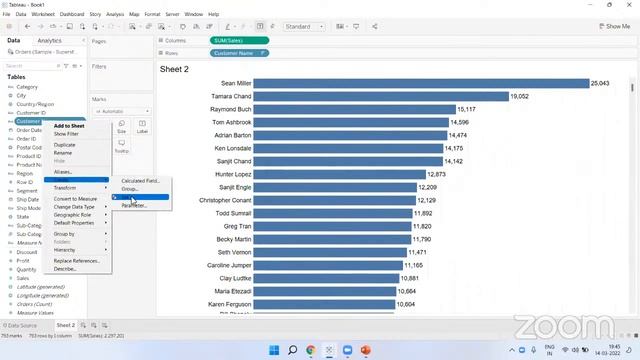Open the Help menu
Image resolution: width=640 pixels, height=360 pixels.
coord(213,14)
